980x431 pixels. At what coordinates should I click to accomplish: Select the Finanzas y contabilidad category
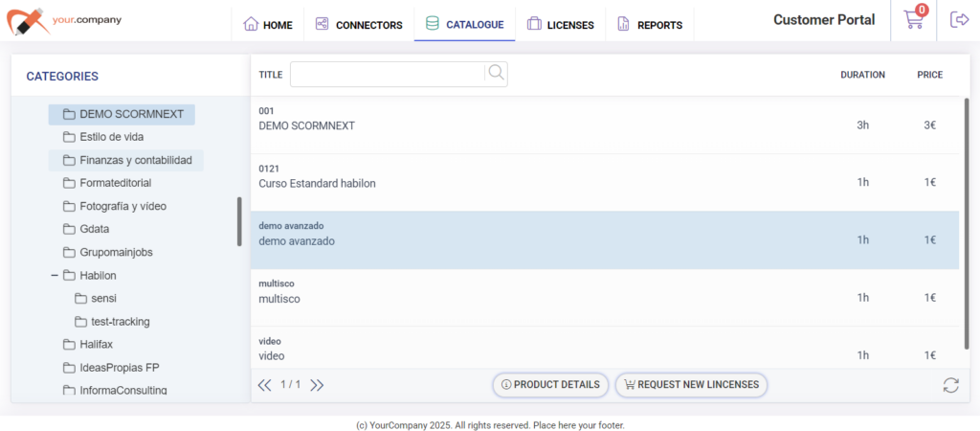(x=126, y=161)
